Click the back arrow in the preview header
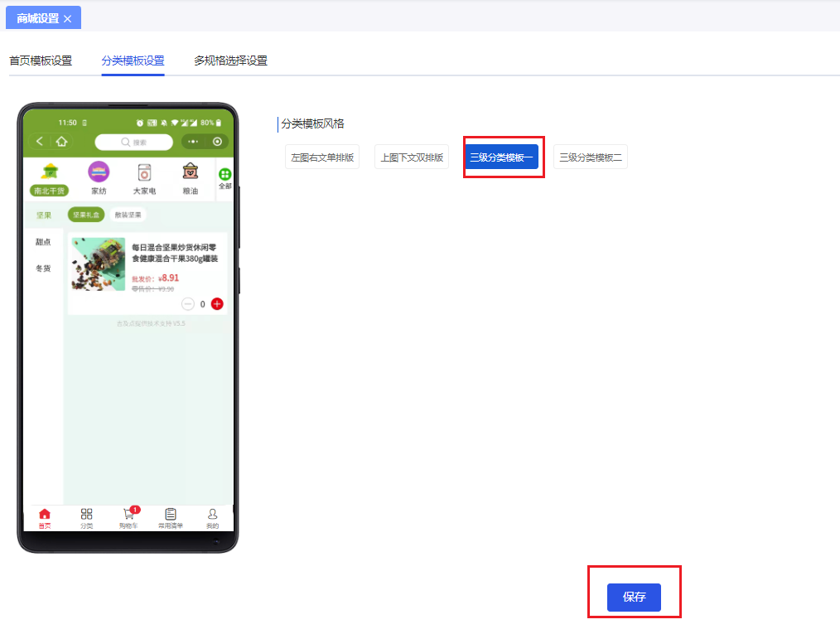The image size is (840, 634). tap(39, 141)
